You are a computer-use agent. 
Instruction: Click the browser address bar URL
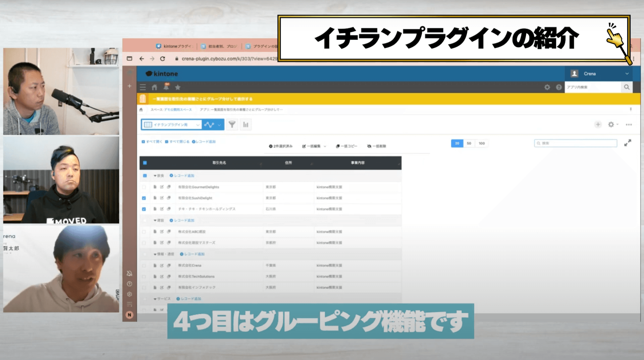229,59
